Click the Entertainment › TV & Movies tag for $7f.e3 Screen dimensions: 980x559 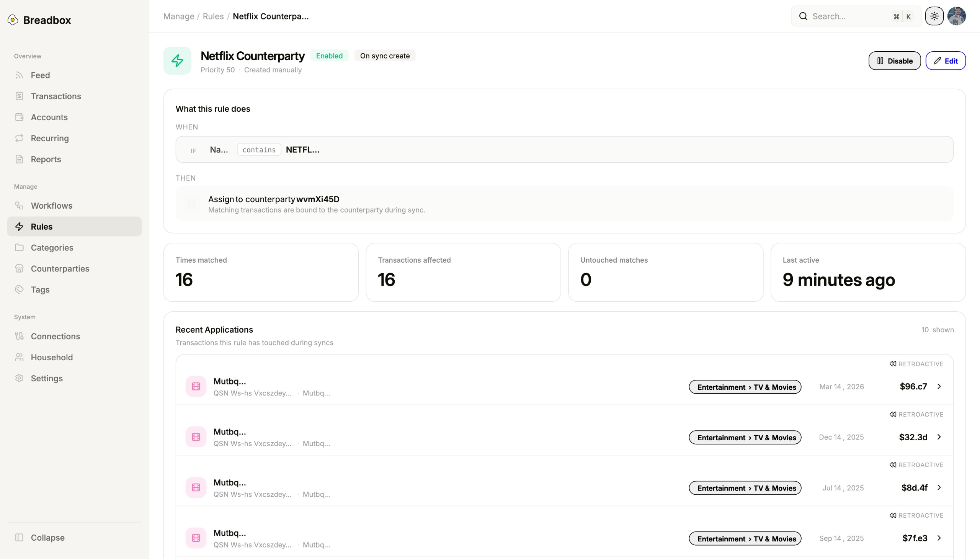[x=745, y=539]
